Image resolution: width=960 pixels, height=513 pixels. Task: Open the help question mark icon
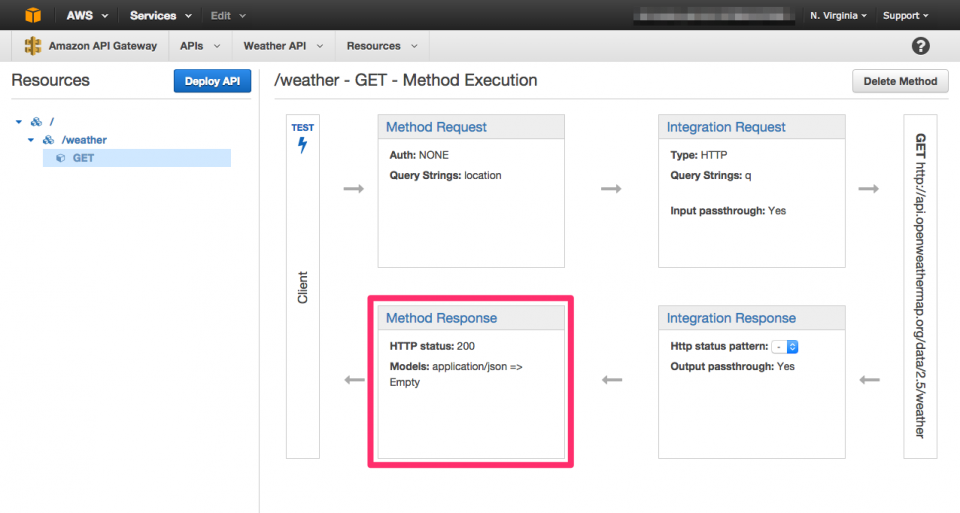pyautogui.click(x=920, y=46)
